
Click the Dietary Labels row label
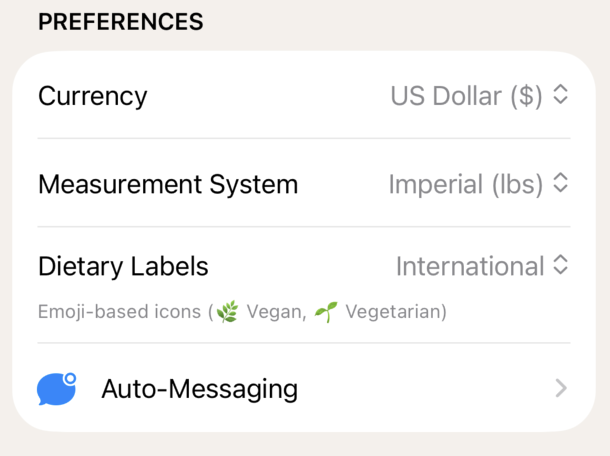pos(123,266)
